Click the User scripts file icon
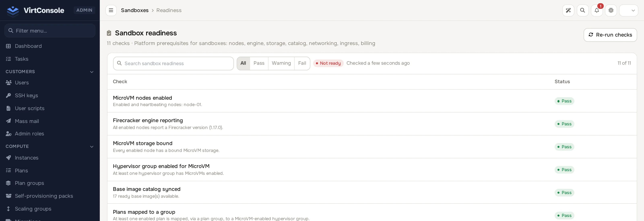Viewport: 644px width, 221px height. pos(8,108)
